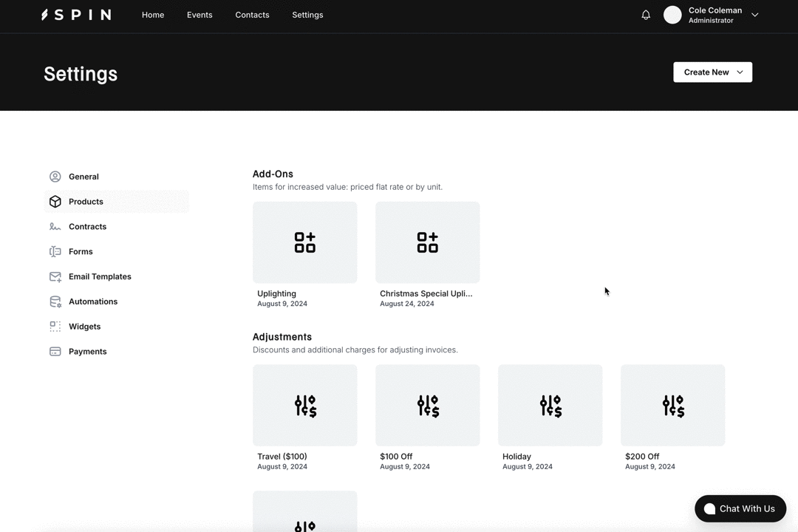Image resolution: width=798 pixels, height=532 pixels.
Task: Select Payments settings section
Action: [x=117, y=351]
